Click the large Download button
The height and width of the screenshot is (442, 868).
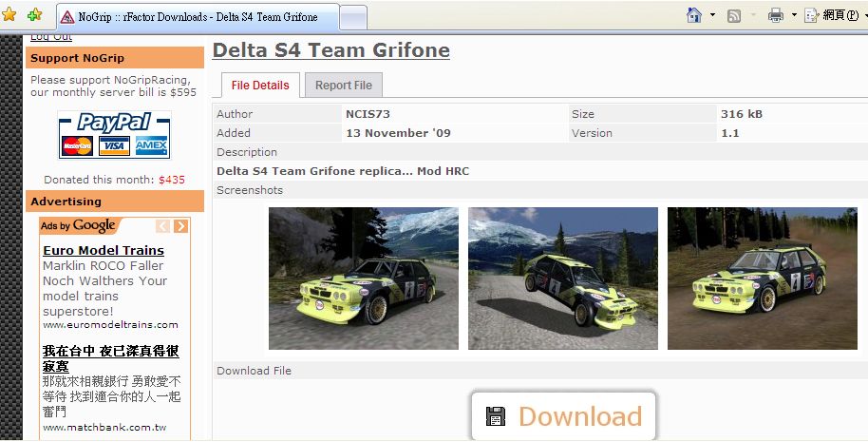564,416
